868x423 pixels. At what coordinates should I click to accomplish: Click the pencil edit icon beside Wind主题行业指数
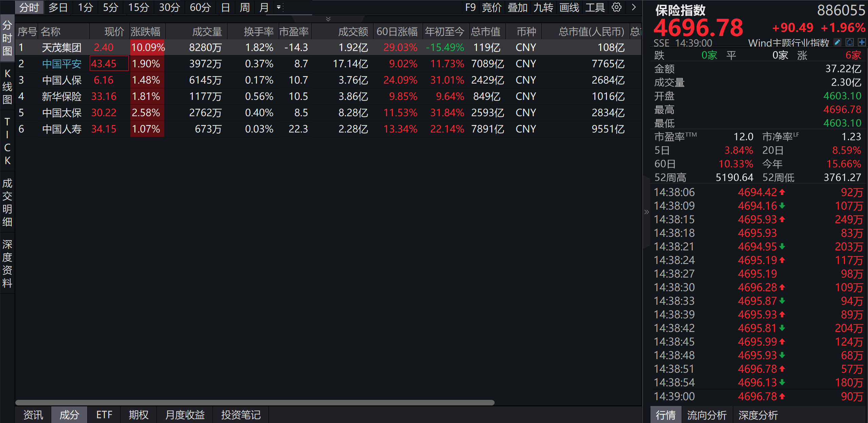(x=837, y=42)
